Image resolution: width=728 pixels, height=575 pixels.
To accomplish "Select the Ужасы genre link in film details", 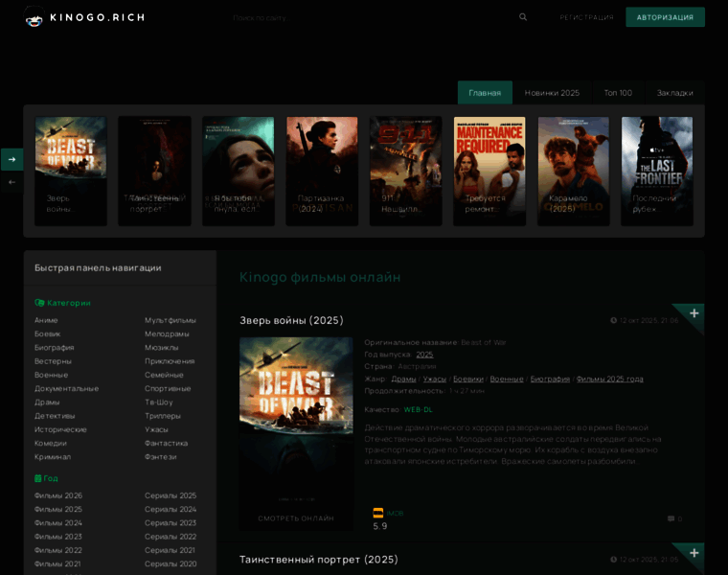I will 434,379.
